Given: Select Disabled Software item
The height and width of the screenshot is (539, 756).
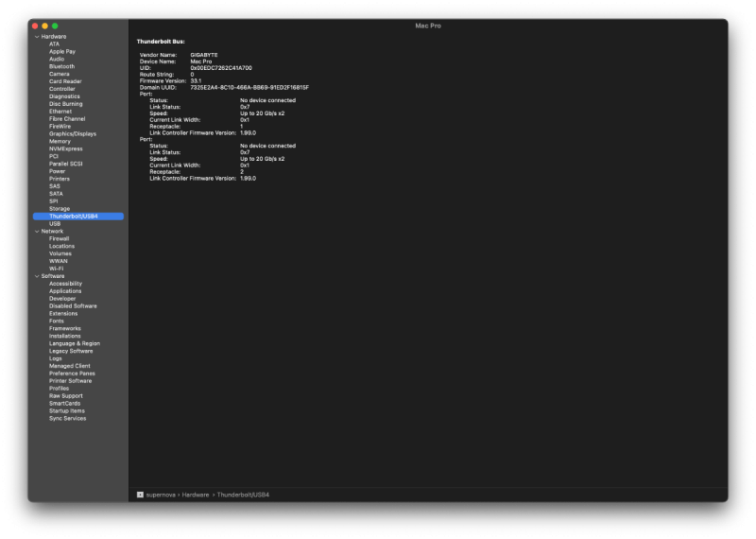Looking at the screenshot, I should pos(73,306).
